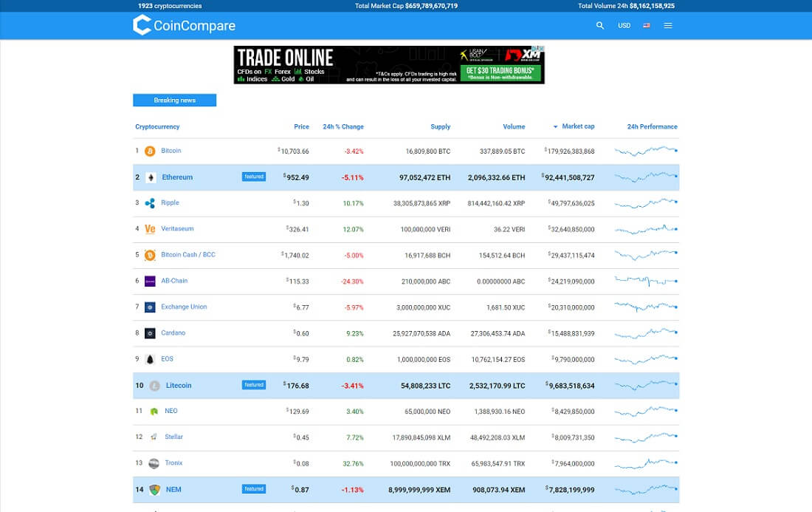Open the Ethereum link
Screen dimensions: 812x512
coord(177,177)
